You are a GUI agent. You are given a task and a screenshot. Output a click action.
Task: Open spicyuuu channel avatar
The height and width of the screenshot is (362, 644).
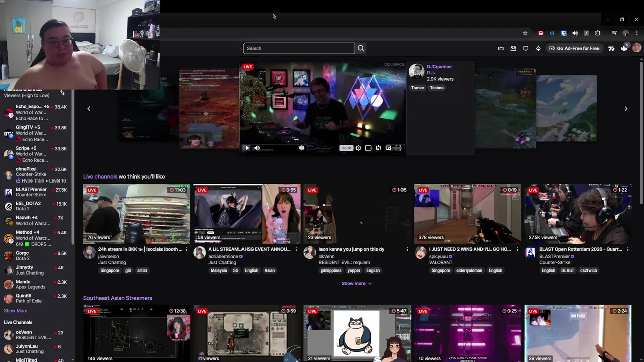point(420,252)
